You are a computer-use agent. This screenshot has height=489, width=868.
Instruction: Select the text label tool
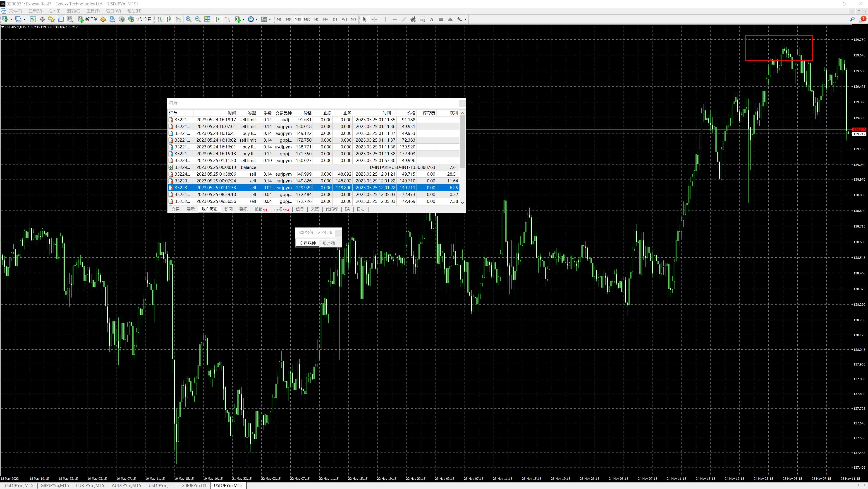[432, 19]
